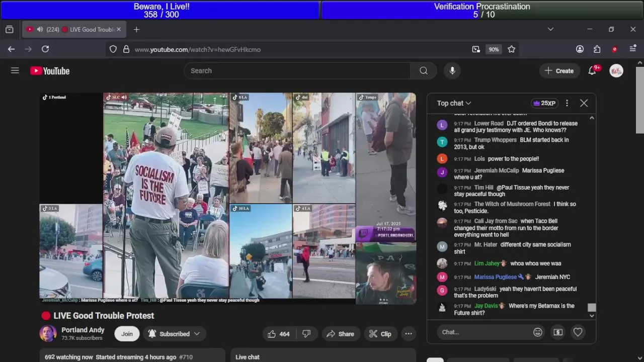Click chat author Lady6ski

tap(485, 289)
